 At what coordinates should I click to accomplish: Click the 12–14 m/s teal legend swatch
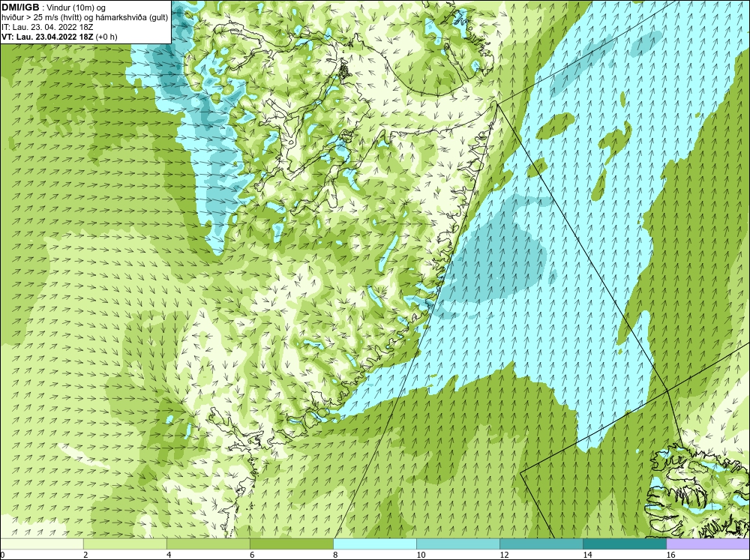tap(541, 544)
